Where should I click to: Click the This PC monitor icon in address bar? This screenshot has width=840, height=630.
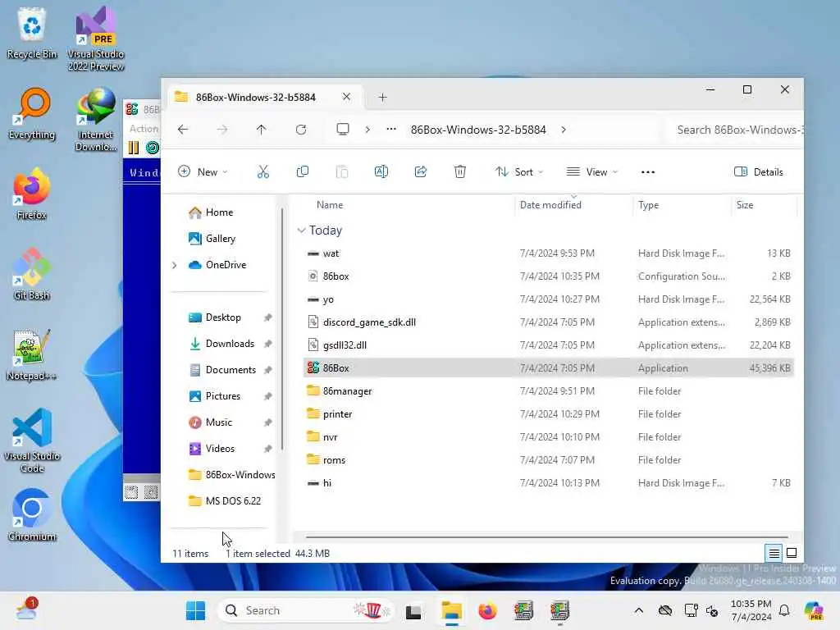(342, 130)
